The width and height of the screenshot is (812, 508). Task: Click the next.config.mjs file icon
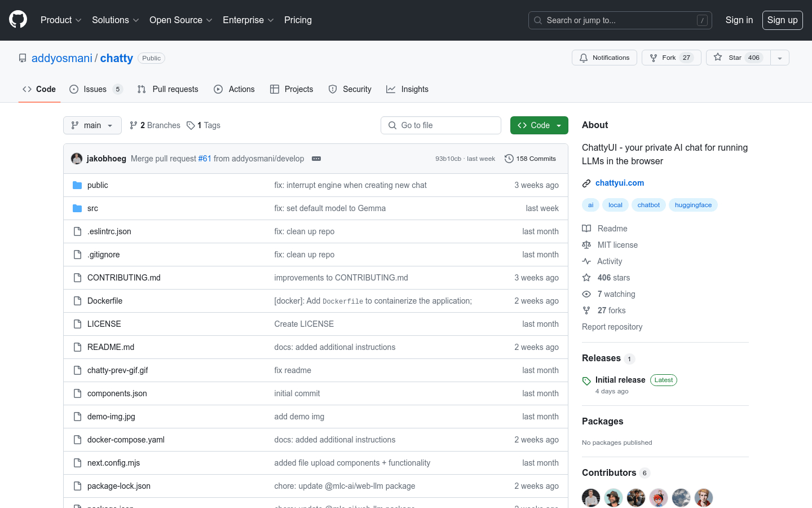tap(77, 463)
